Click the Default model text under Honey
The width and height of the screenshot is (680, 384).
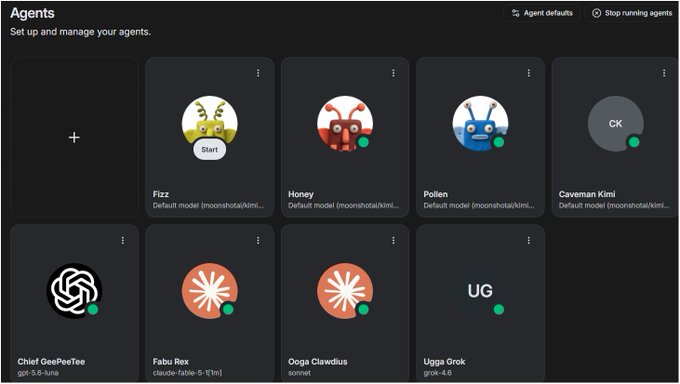pyautogui.click(x=343, y=205)
